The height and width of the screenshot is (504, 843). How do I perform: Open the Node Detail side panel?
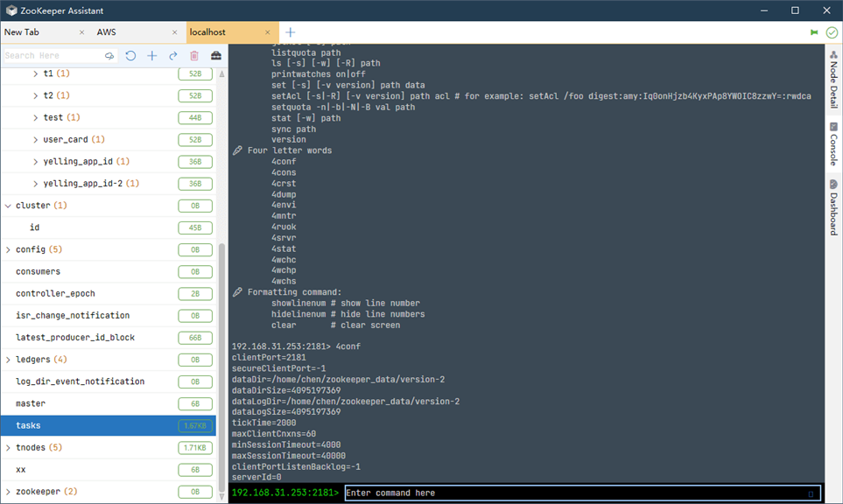pyautogui.click(x=833, y=80)
